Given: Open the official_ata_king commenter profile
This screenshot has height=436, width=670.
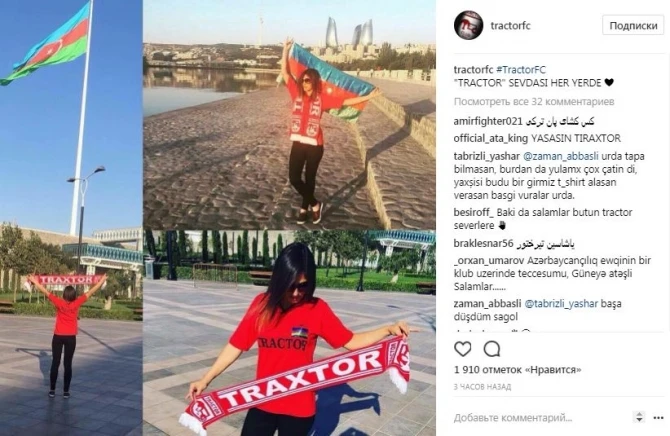Looking at the screenshot, I should (x=491, y=138).
